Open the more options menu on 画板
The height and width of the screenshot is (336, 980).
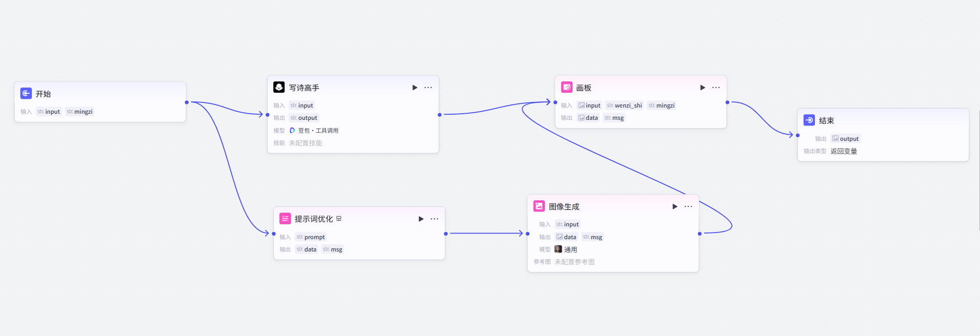tap(716, 88)
